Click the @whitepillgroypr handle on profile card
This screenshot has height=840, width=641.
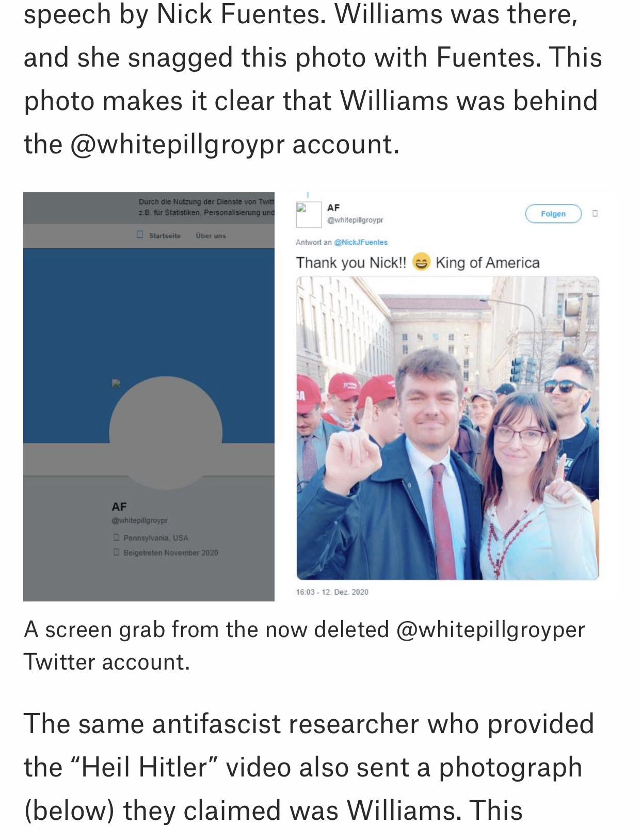coord(139,520)
